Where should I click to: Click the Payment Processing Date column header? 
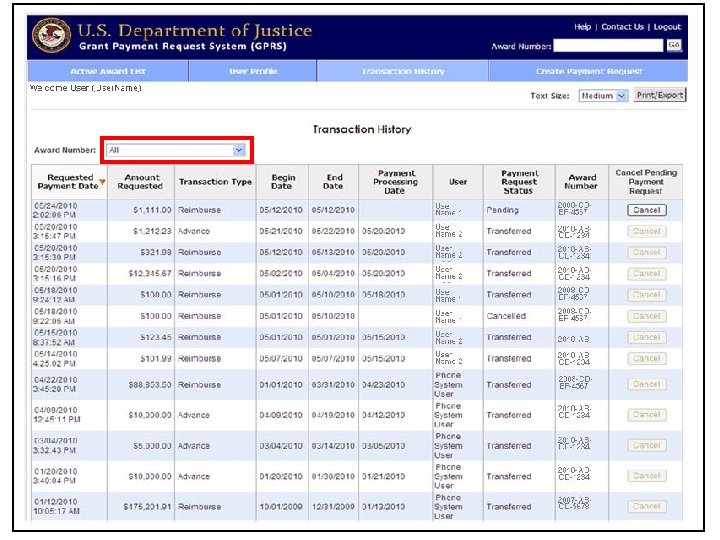point(395,182)
